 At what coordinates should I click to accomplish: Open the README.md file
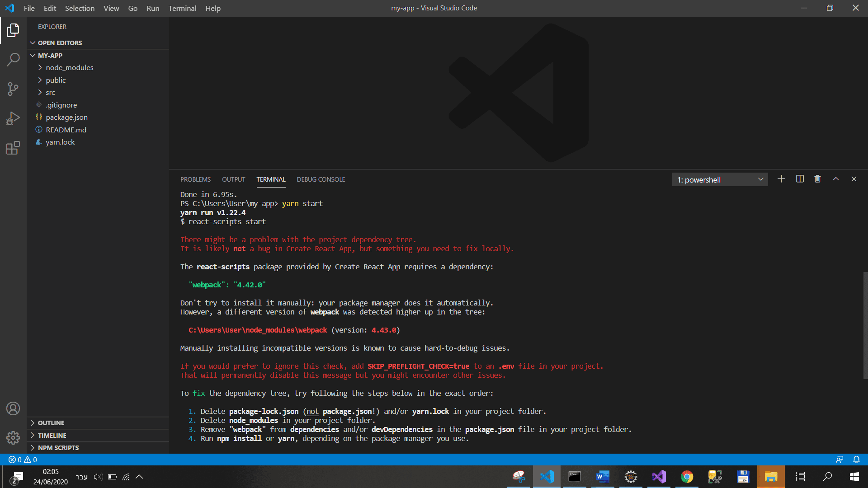(98, 130)
